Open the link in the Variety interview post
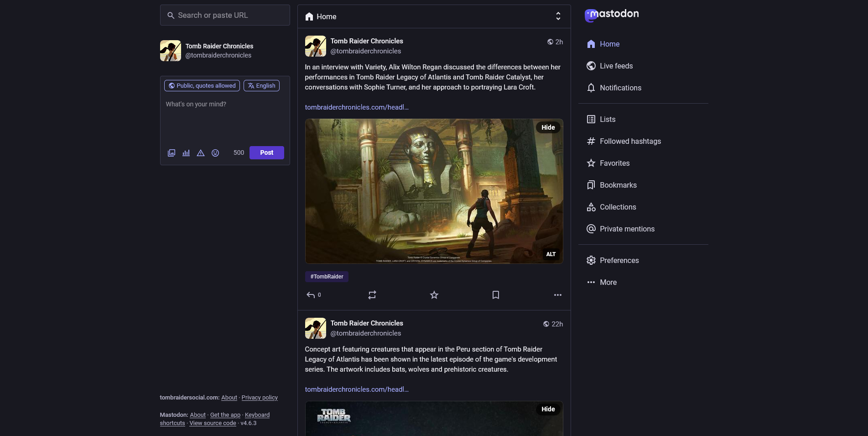This screenshot has height=436, width=868. tap(357, 107)
